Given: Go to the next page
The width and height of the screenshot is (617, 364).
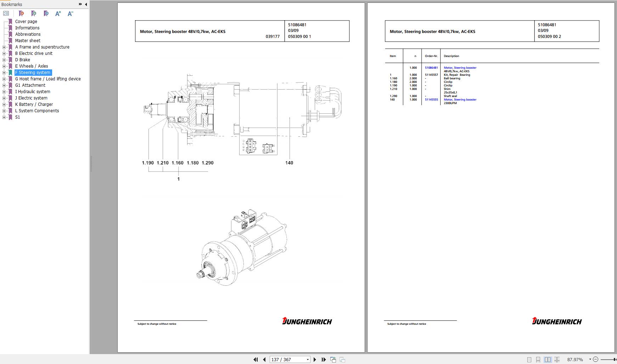Looking at the screenshot, I should (x=315, y=359).
